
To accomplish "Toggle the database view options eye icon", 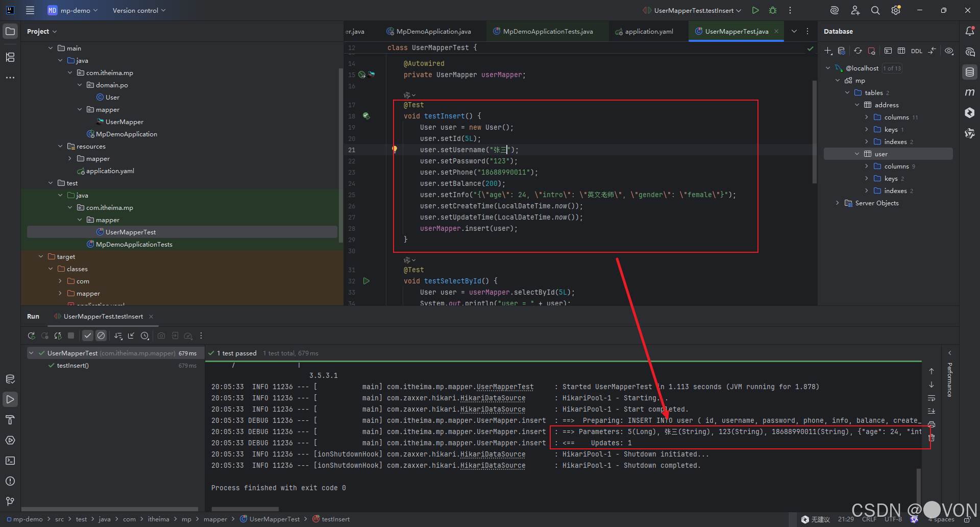I will (x=949, y=51).
